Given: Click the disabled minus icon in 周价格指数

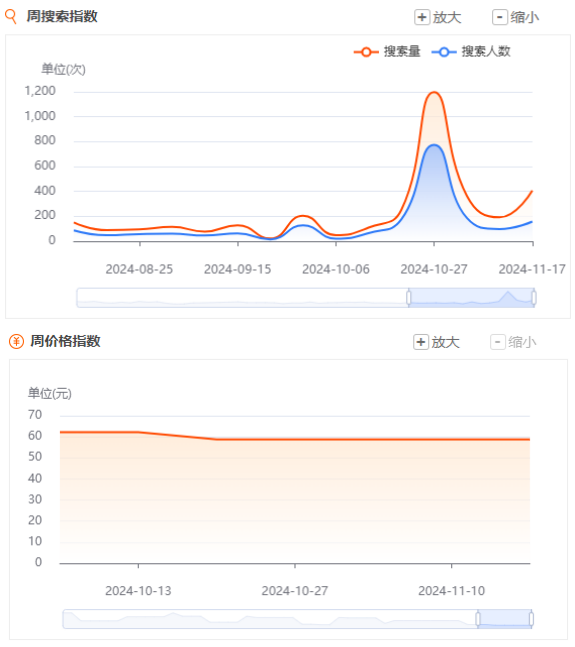Looking at the screenshot, I should (497, 342).
